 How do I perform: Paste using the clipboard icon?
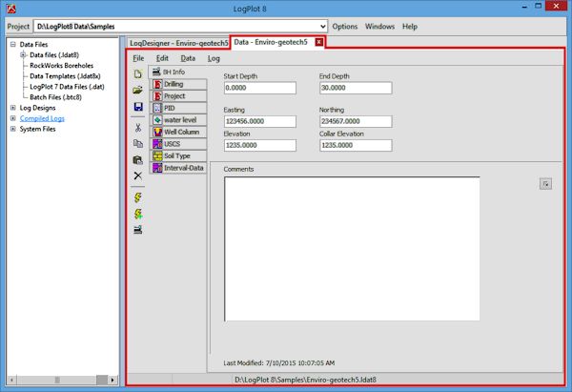[138, 159]
